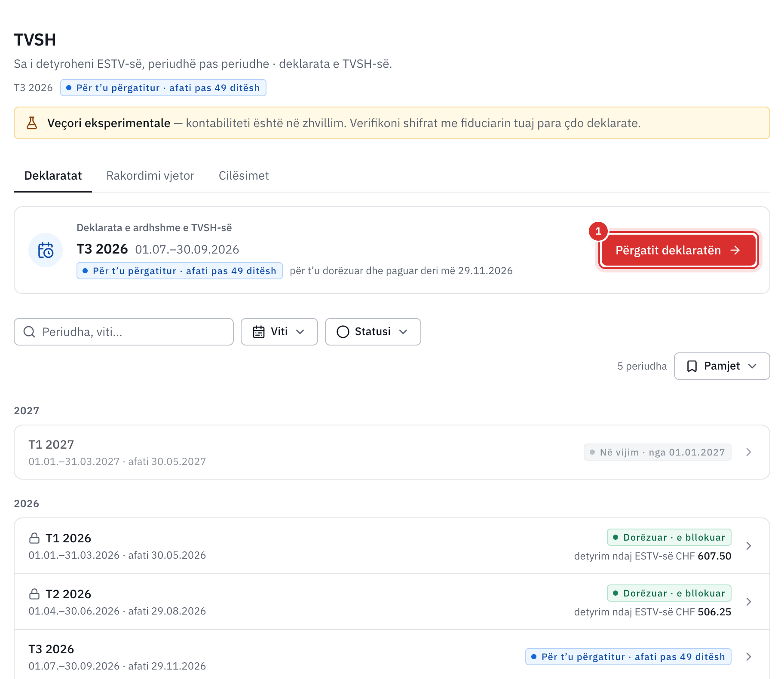The image size is (784, 679).
Task: Click the amount CHF 607.50
Action: 704,556
